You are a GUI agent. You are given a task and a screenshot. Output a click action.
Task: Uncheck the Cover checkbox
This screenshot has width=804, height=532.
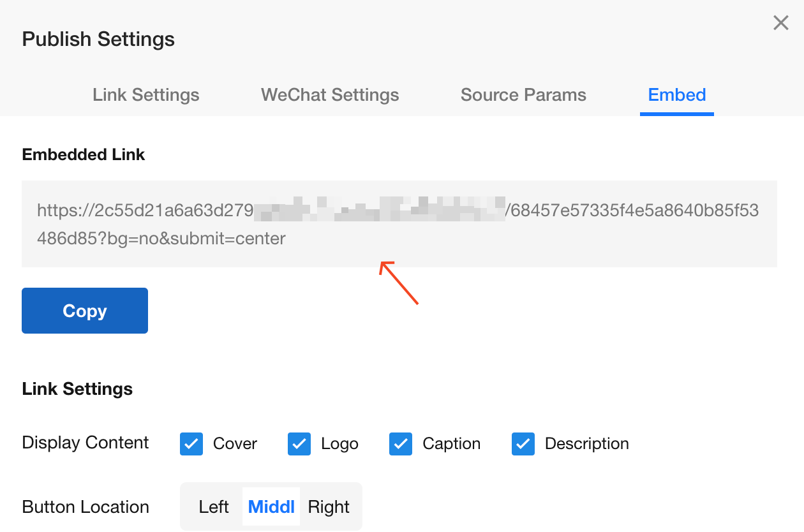pyautogui.click(x=191, y=444)
